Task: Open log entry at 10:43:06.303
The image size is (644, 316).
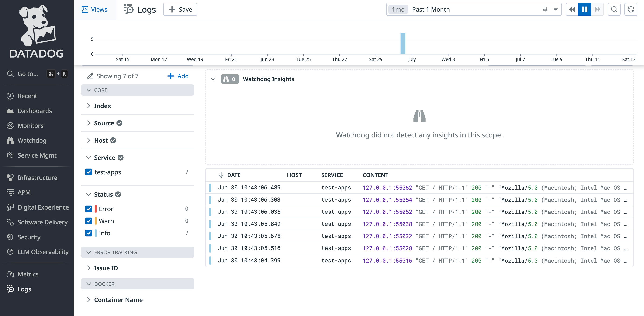Action: click(x=419, y=200)
